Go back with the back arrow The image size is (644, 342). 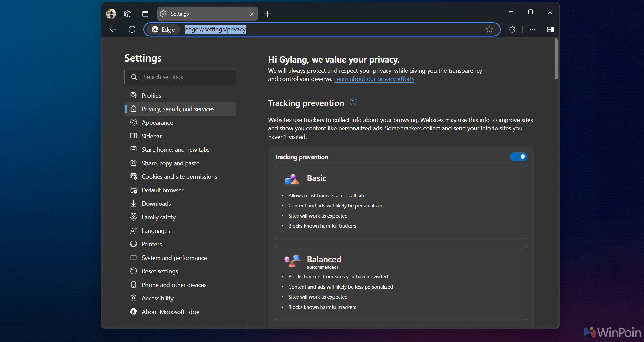[113, 30]
